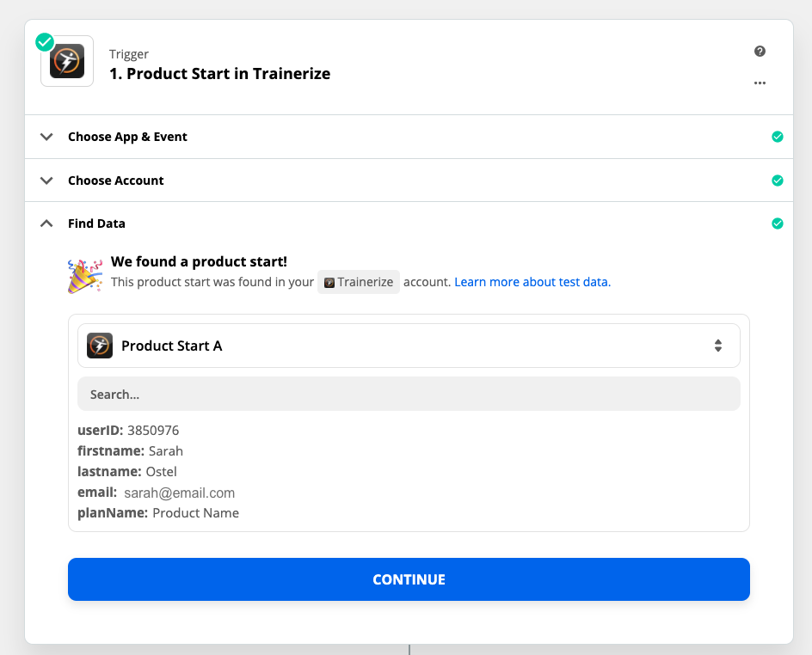The width and height of the screenshot is (812, 655).
Task: Open the help question mark icon
Action: [760, 51]
